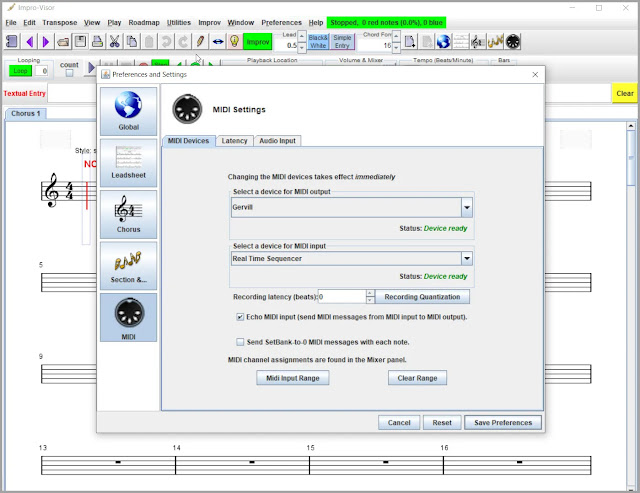Click the leadsheet vertical scrollbar thumb
The height and width of the screenshot is (493, 640).
click(631, 157)
